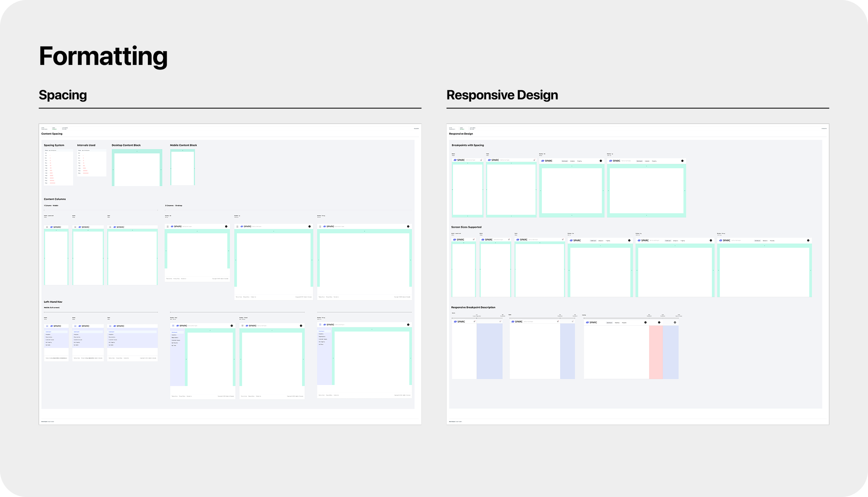868x497 pixels.
Task: Click hamburger icon in first Content Columns mobile mockup
Action: coord(47,227)
